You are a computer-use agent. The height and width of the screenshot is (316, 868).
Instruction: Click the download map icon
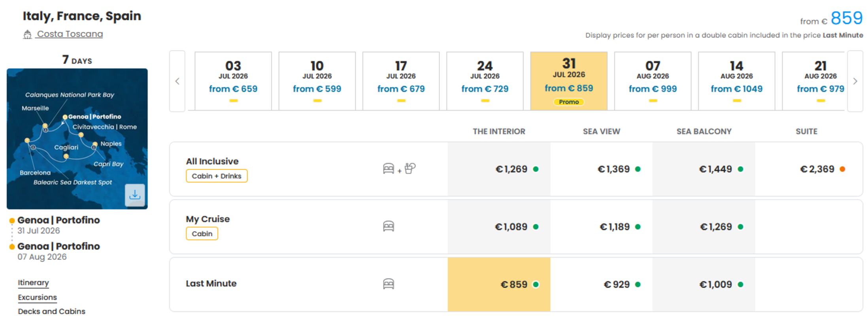135,195
